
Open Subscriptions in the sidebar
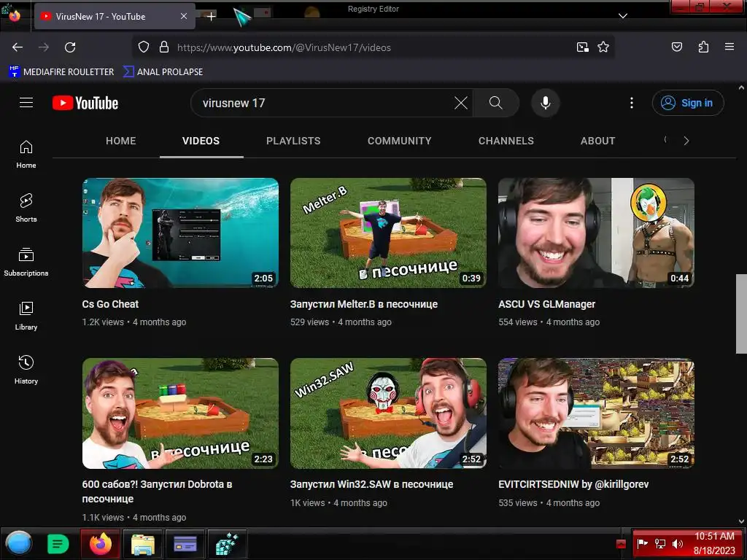click(x=26, y=262)
